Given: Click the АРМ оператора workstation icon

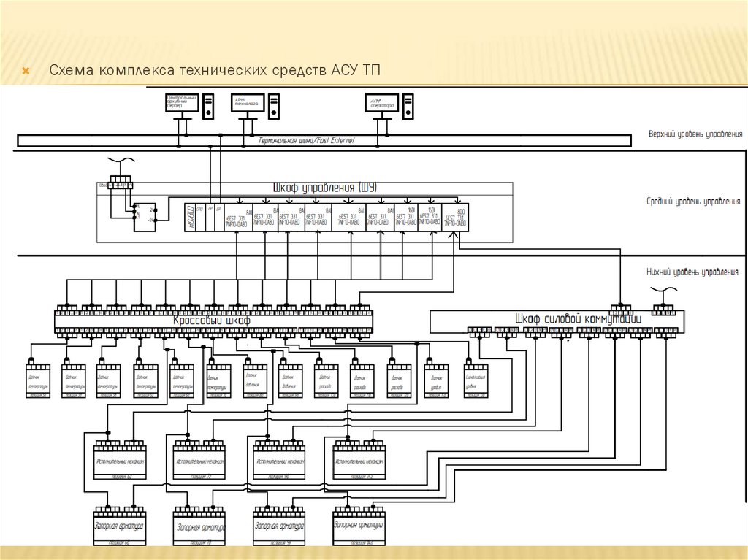Looking at the screenshot, I should click(381, 104).
